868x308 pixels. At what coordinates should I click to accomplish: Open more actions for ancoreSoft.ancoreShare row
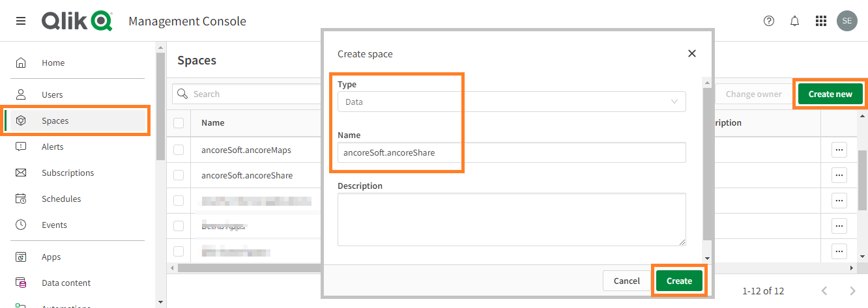click(839, 175)
